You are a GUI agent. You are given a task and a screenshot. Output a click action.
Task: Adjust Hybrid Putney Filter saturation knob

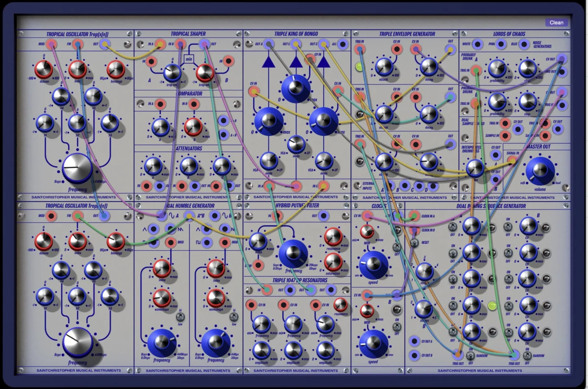pyautogui.click(x=333, y=261)
